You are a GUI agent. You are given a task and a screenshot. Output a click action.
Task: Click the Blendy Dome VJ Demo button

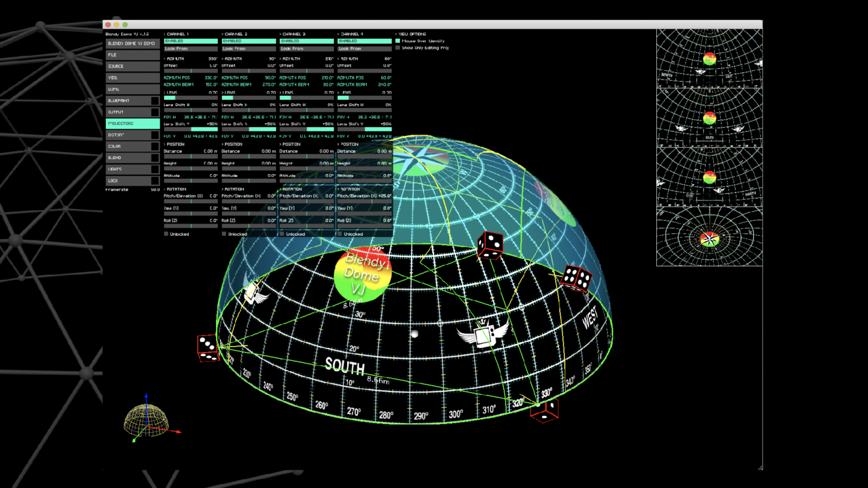coord(133,43)
